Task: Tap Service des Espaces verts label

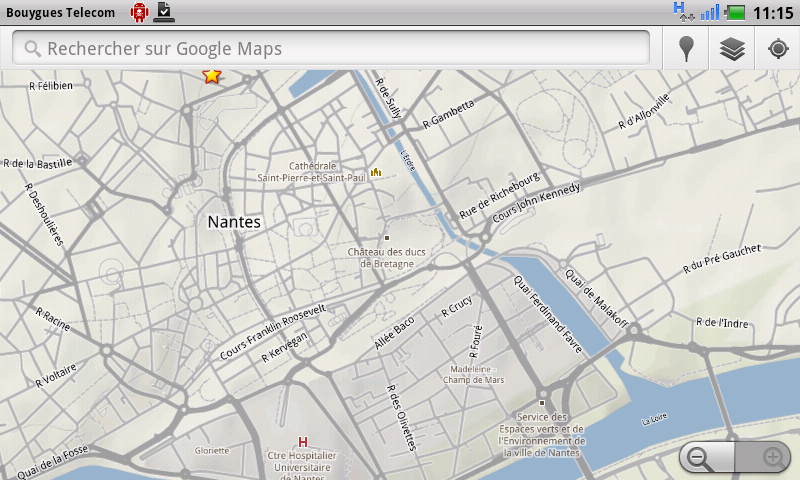Action: coord(542,435)
